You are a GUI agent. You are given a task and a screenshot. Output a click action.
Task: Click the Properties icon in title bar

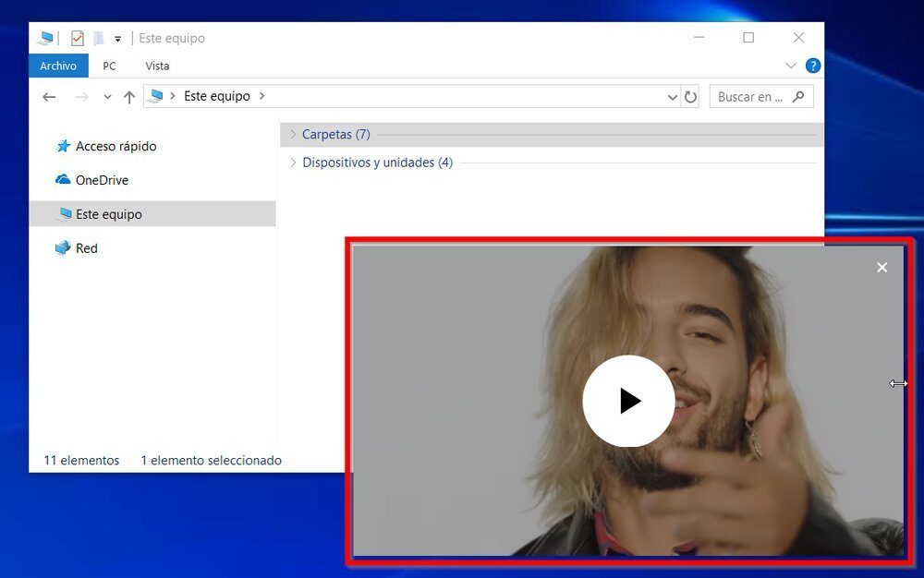(78, 38)
